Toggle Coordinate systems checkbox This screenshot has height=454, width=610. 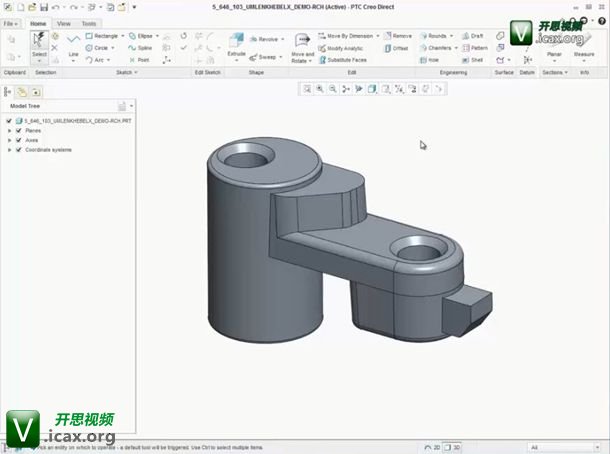(18, 150)
